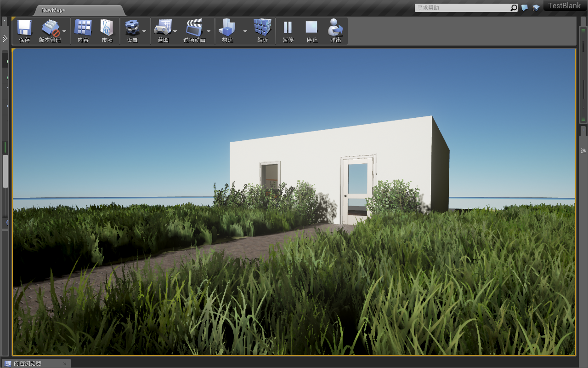
Task: Select the NewMap* tab
Action: [x=53, y=10]
